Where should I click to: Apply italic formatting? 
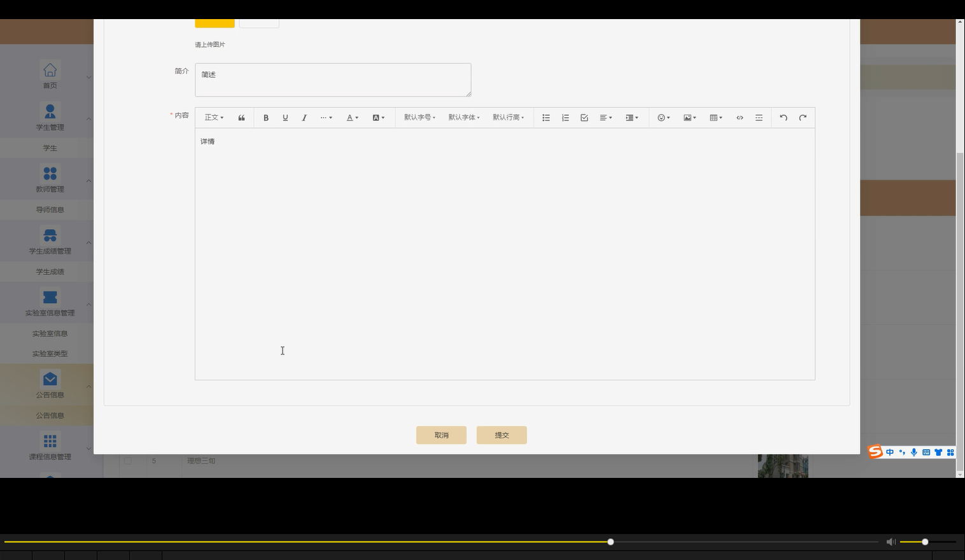(x=304, y=117)
